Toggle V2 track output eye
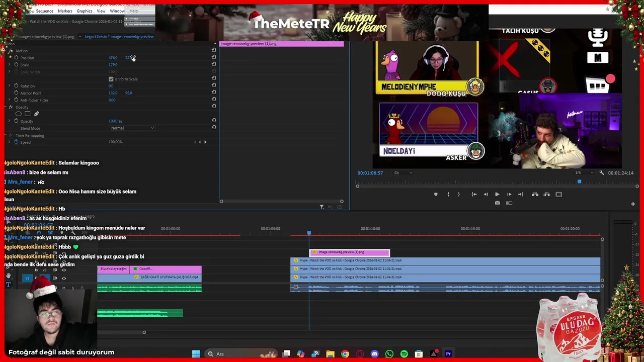Viewport: 644px width, 362px height. (x=63, y=270)
